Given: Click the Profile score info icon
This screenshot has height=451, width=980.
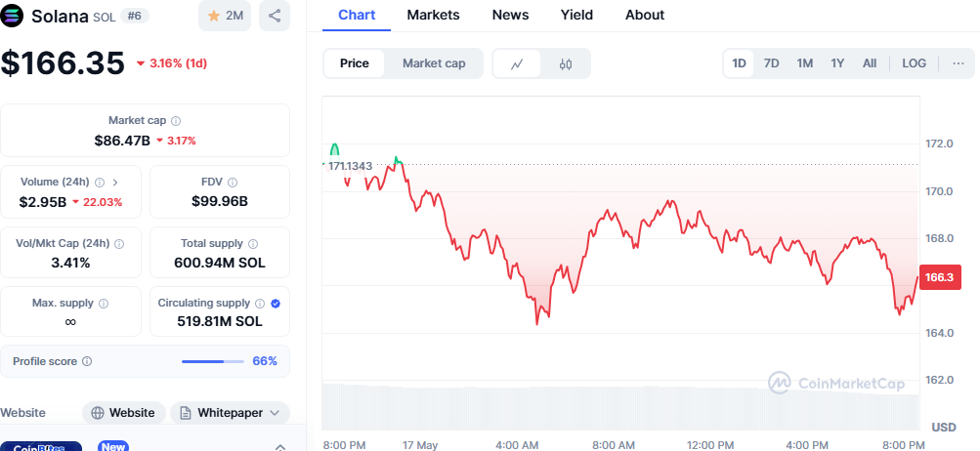Looking at the screenshot, I should click(87, 361).
